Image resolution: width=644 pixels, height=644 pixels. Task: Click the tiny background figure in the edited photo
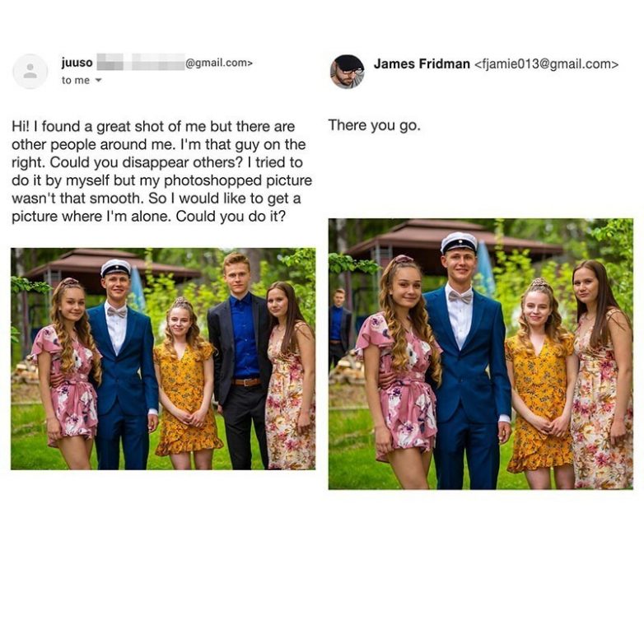[338, 326]
